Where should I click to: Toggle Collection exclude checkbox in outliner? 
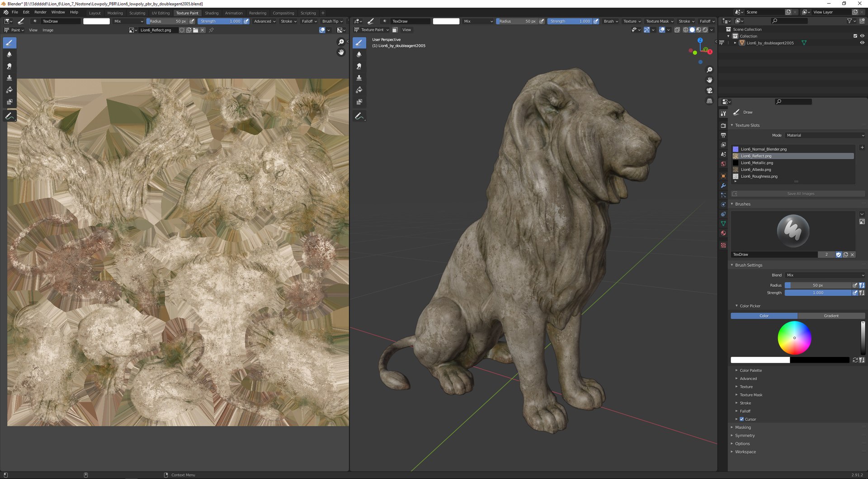click(855, 36)
